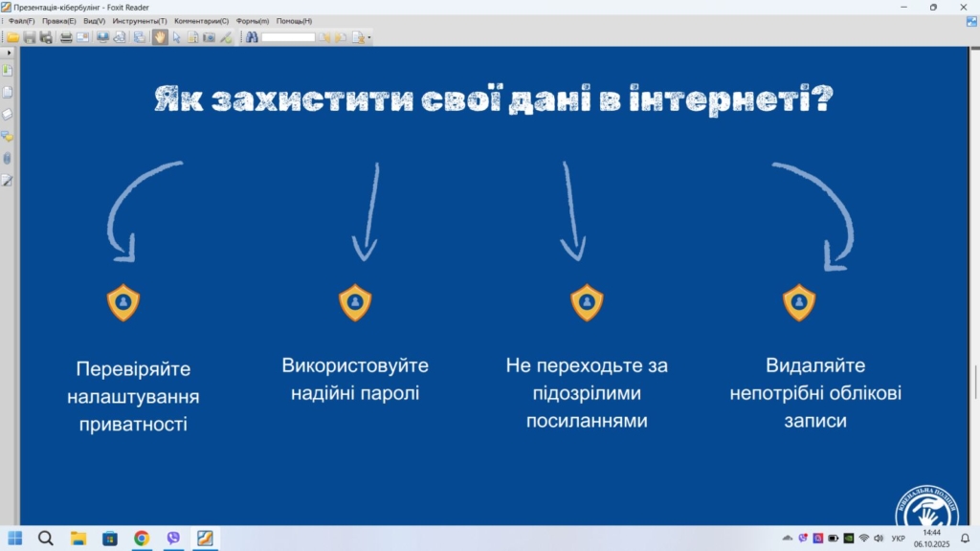Click the Print icon in toolbar

pos(66,37)
